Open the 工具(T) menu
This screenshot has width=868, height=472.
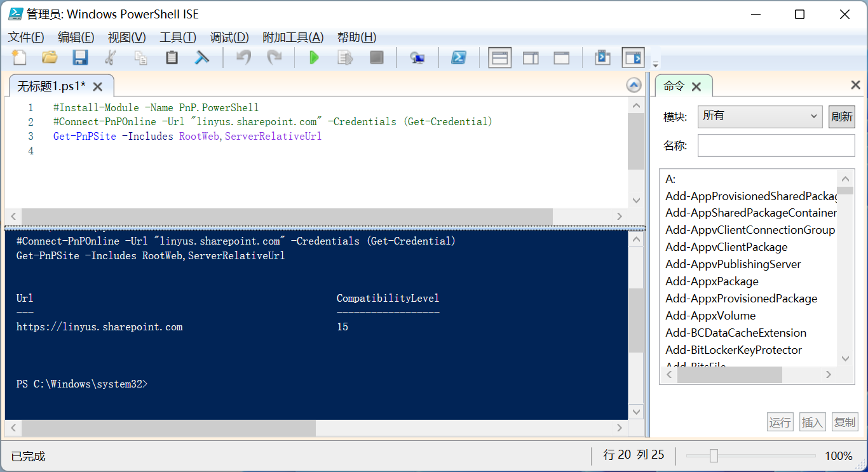pyautogui.click(x=178, y=37)
